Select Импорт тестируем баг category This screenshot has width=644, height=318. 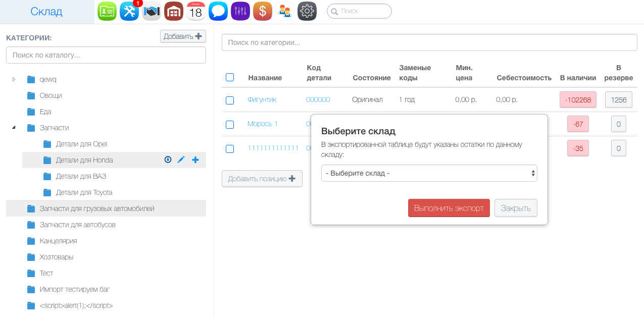(x=75, y=289)
